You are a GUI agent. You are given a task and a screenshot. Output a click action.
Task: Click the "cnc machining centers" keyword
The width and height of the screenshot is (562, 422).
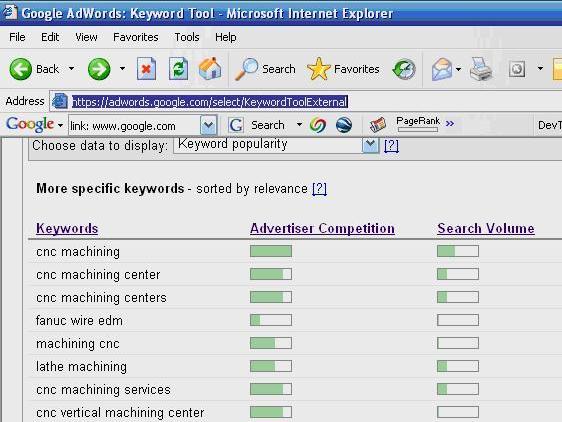pyautogui.click(x=101, y=298)
